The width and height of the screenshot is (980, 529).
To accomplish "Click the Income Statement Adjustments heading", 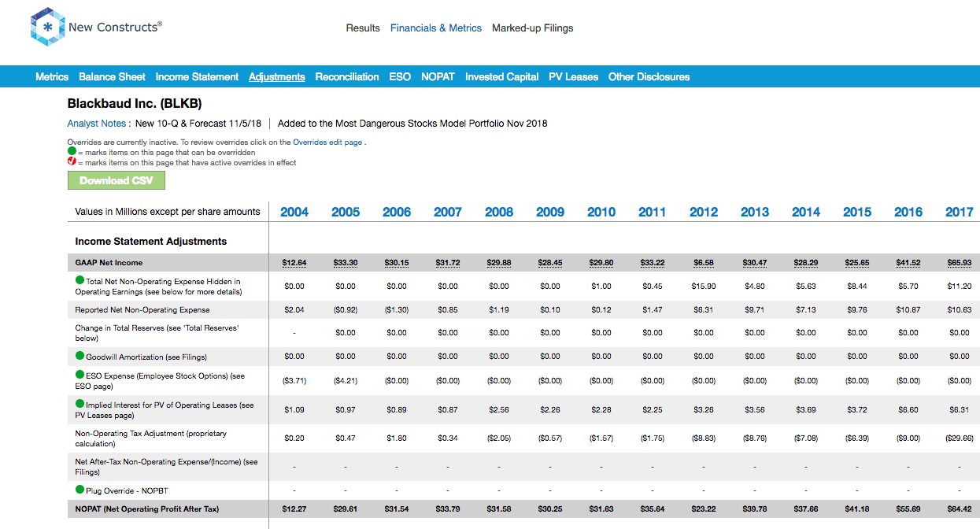I will coord(151,242).
